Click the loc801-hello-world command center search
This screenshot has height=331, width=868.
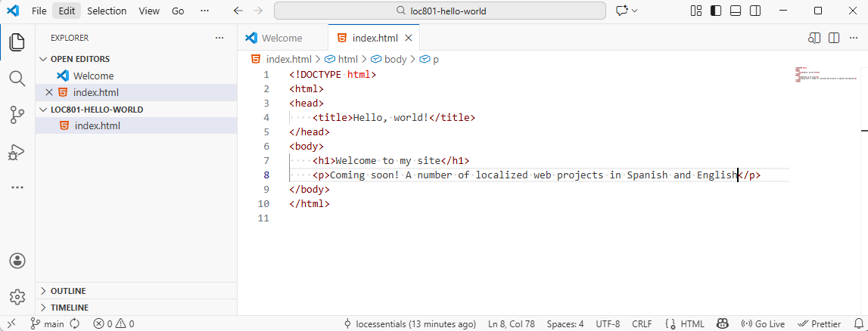tap(440, 11)
